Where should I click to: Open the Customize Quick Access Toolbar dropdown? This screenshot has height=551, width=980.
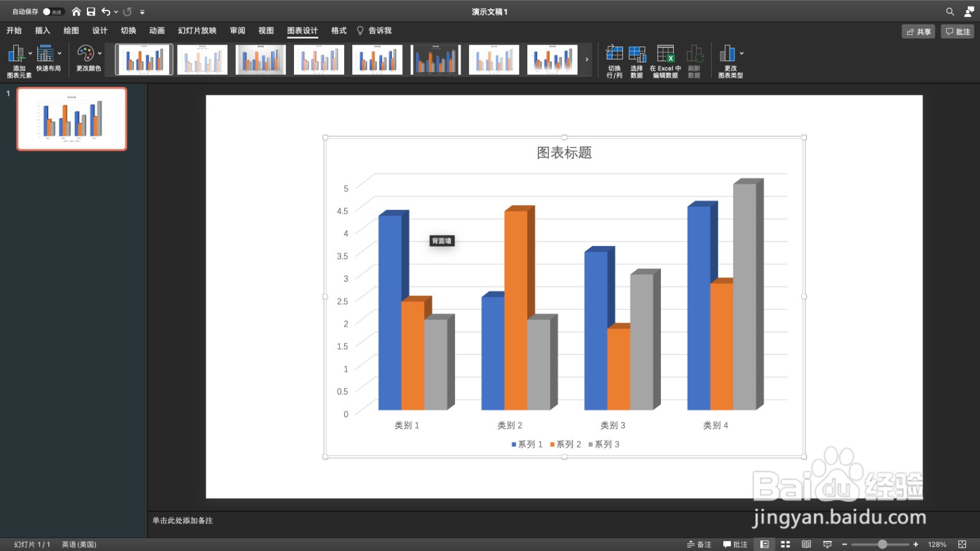click(x=142, y=12)
